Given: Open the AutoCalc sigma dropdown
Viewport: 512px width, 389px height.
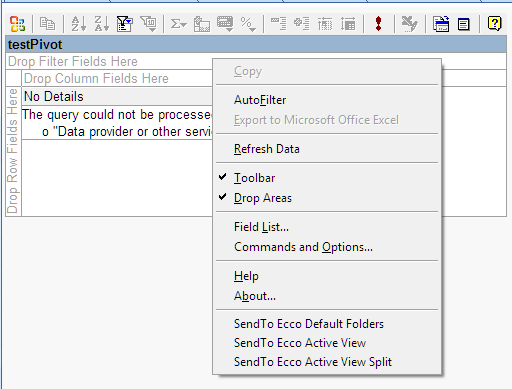Looking at the screenshot, I should click(x=179, y=24).
